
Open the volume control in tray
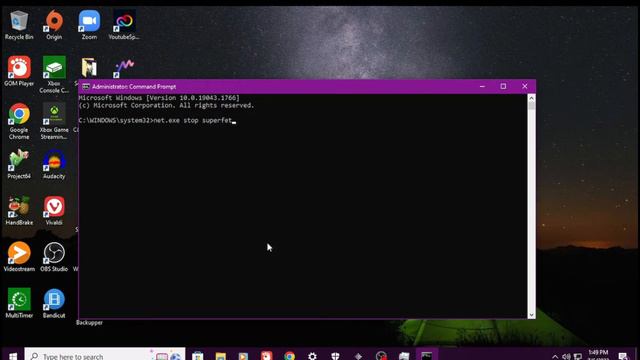[x=566, y=357]
